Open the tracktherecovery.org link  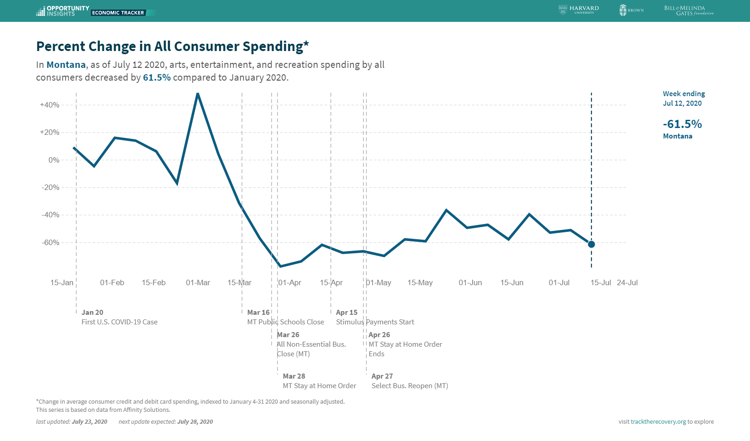coord(658,421)
